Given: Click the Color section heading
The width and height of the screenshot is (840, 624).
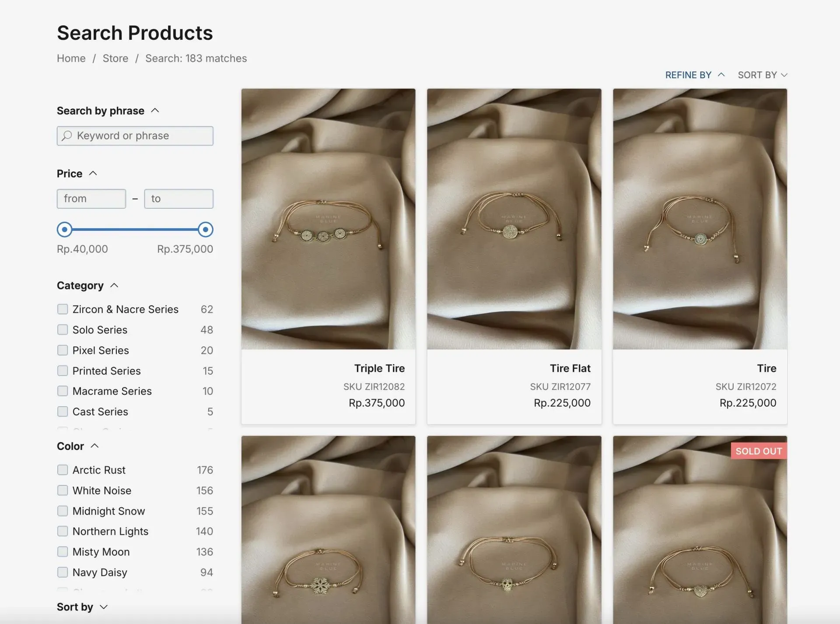Looking at the screenshot, I should click(x=70, y=446).
